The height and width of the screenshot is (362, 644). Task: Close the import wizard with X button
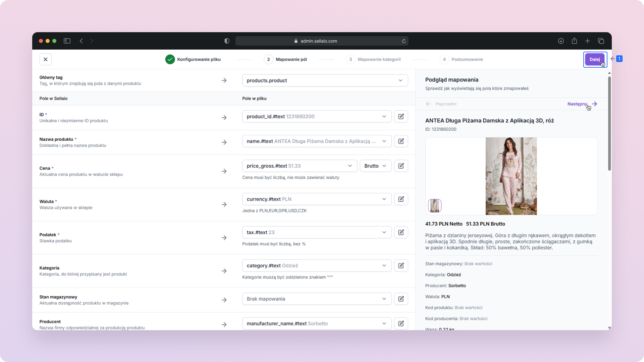click(x=46, y=59)
